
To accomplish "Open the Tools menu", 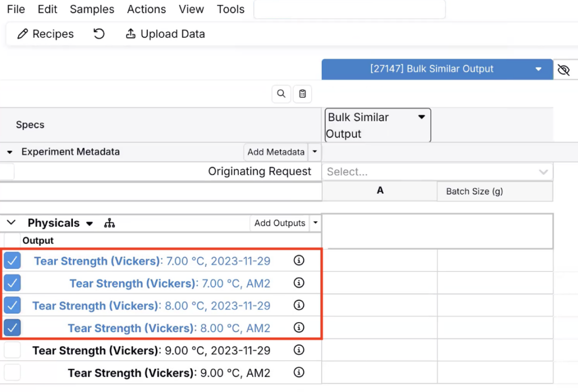I will click(x=230, y=10).
